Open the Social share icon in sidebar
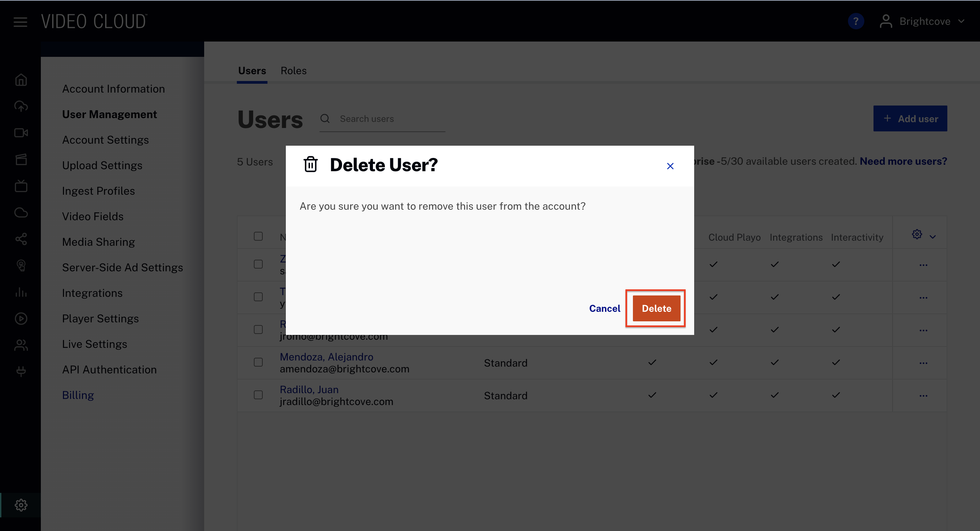This screenshot has height=531, width=980. tap(21, 239)
